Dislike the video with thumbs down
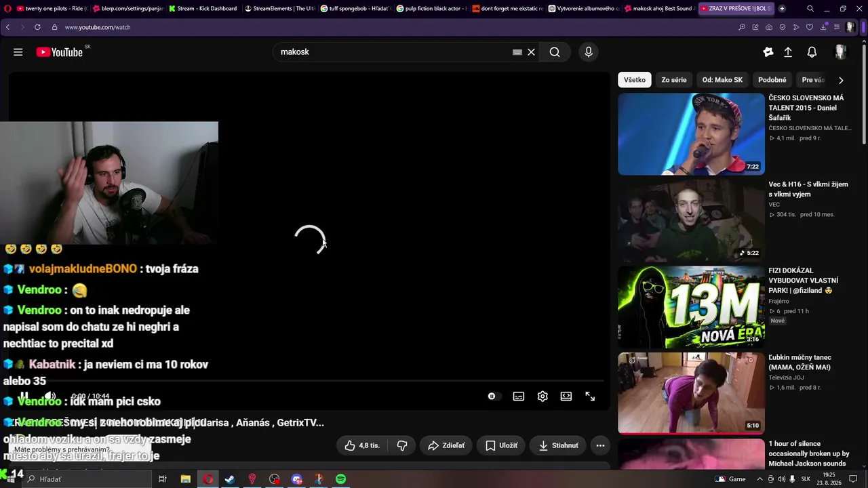The width and height of the screenshot is (868, 488). tap(402, 445)
